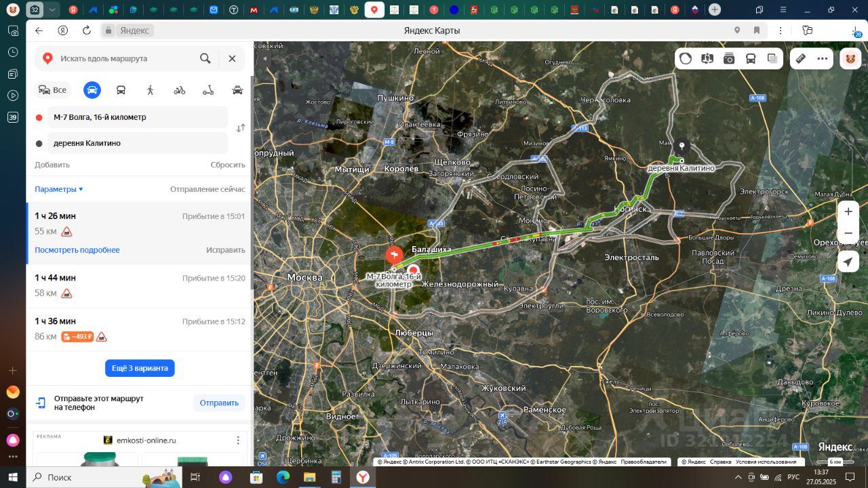Switch to walking route mode
Screen dimensions: 868x488
[x=150, y=90]
